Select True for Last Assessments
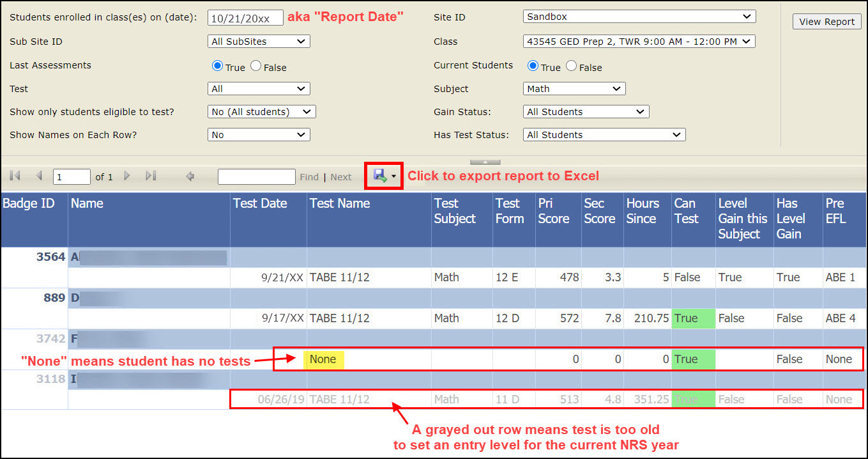The width and height of the screenshot is (868, 459). (x=217, y=66)
